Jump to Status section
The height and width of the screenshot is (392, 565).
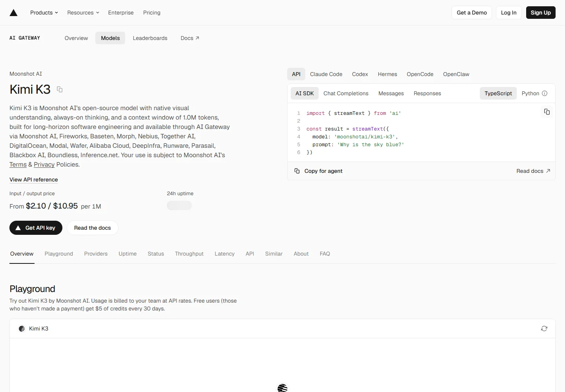(x=156, y=254)
